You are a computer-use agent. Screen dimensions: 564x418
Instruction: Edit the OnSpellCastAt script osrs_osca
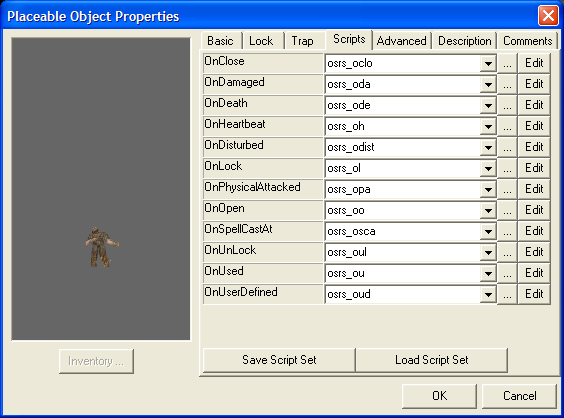(x=534, y=231)
